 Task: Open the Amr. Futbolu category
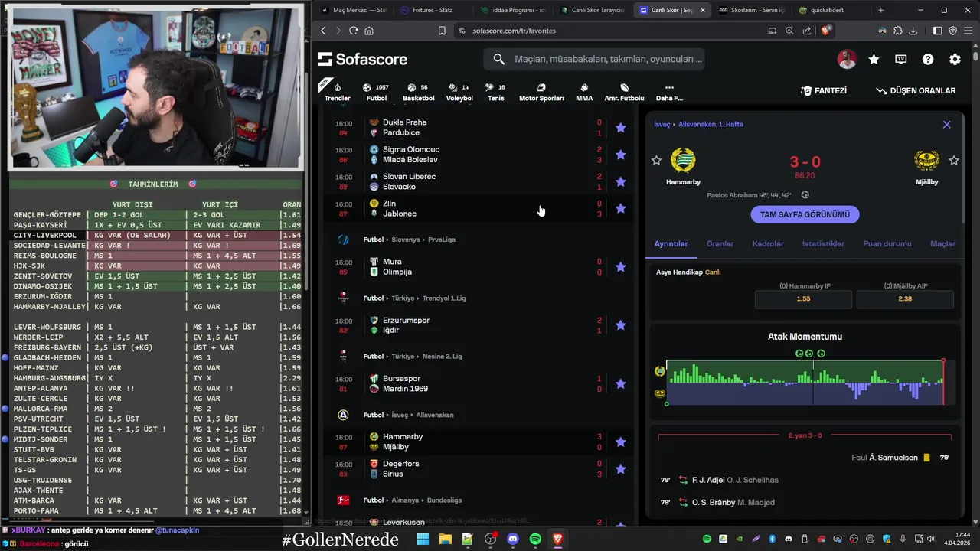tap(624, 92)
